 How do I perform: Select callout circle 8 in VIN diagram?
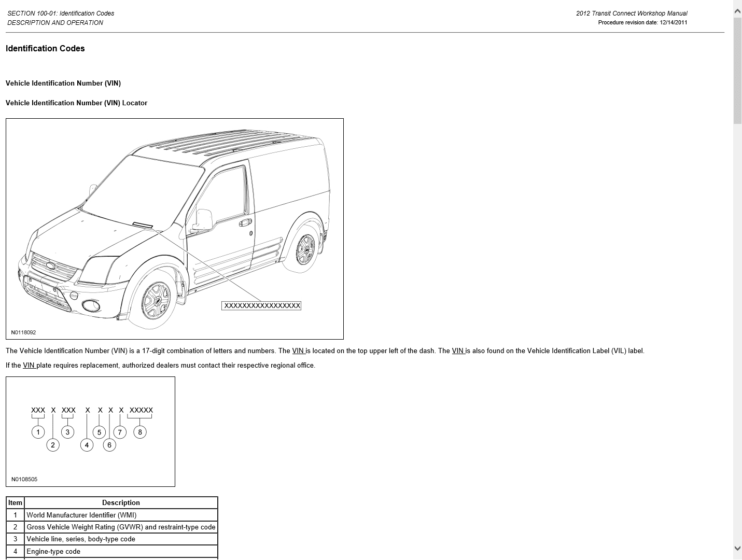[x=139, y=432]
